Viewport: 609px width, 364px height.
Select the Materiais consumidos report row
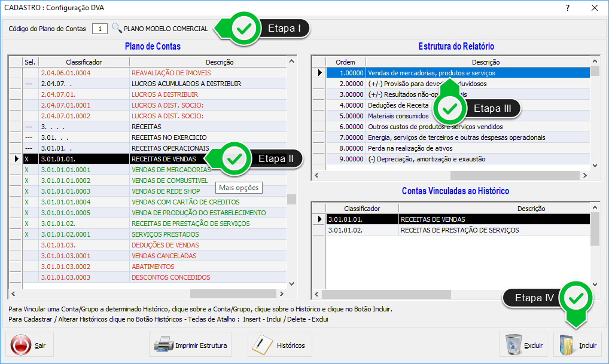tap(398, 116)
